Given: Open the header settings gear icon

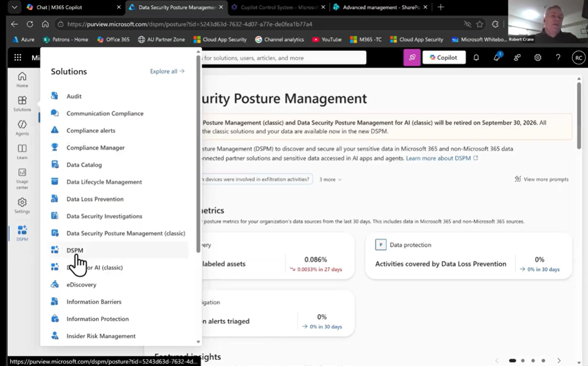Looking at the screenshot, I should pos(538,57).
